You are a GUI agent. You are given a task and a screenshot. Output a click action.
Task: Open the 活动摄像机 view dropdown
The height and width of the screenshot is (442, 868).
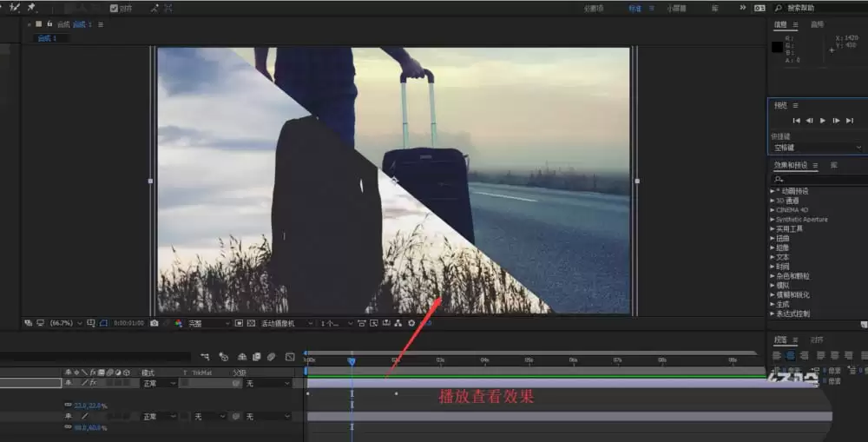pyautogui.click(x=286, y=323)
